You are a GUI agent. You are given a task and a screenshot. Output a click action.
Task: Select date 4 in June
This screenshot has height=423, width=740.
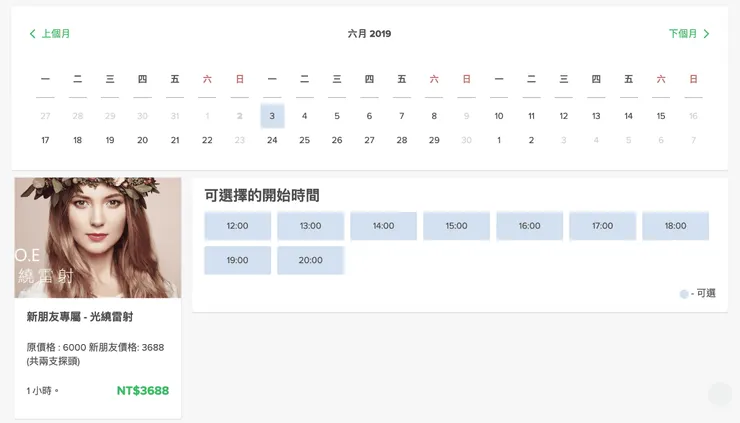tap(304, 116)
